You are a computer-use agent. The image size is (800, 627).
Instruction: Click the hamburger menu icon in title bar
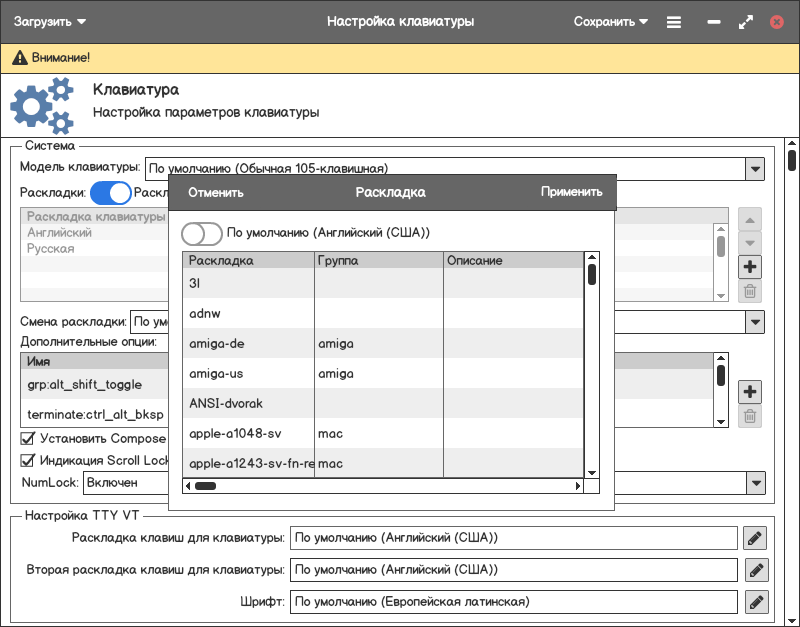pyautogui.click(x=674, y=21)
